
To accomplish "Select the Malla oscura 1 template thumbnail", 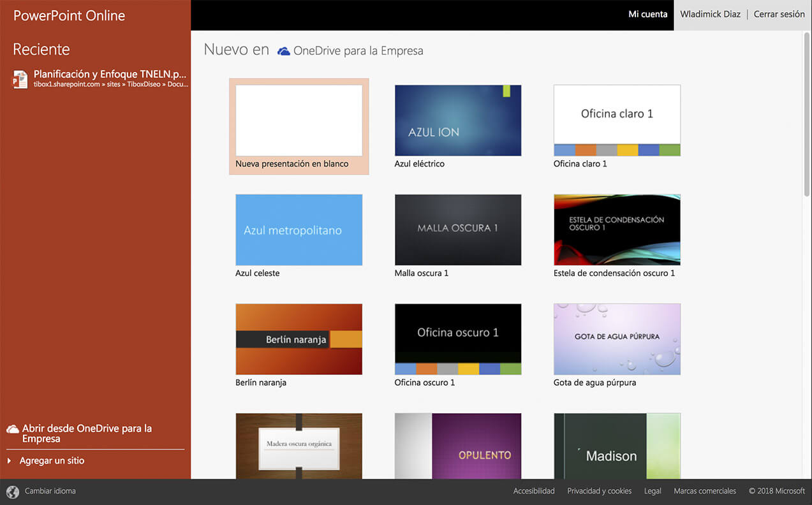I will (x=458, y=230).
